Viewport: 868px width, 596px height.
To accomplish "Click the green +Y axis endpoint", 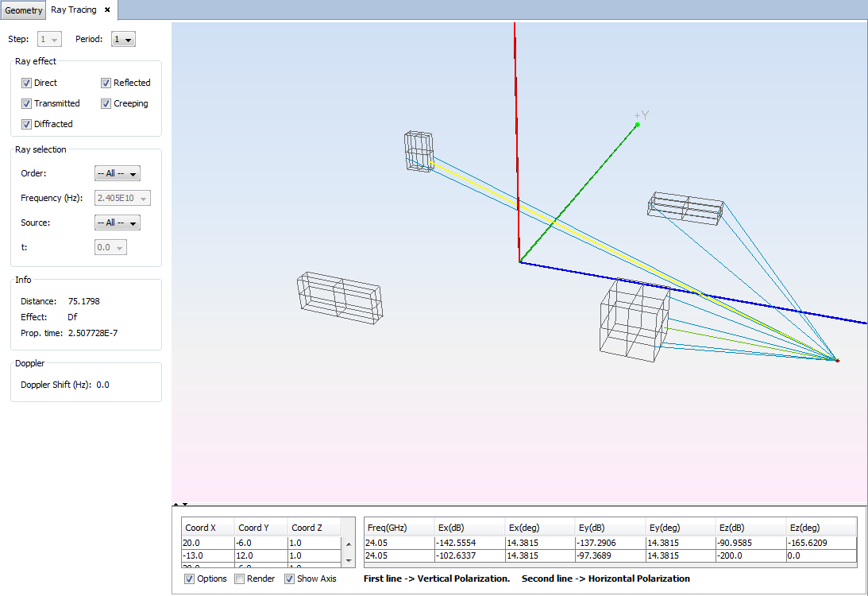I will click(637, 125).
